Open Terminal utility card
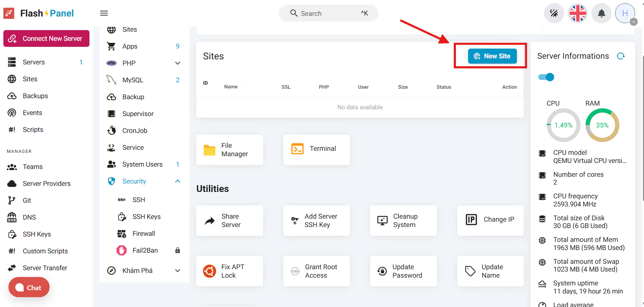644x307 pixels. pyautogui.click(x=316, y=149)
